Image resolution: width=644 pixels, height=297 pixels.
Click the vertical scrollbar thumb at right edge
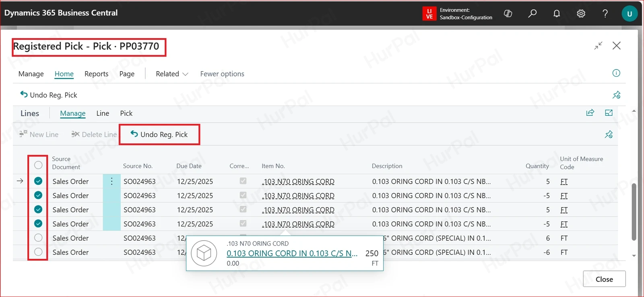[x=634, y=211]
